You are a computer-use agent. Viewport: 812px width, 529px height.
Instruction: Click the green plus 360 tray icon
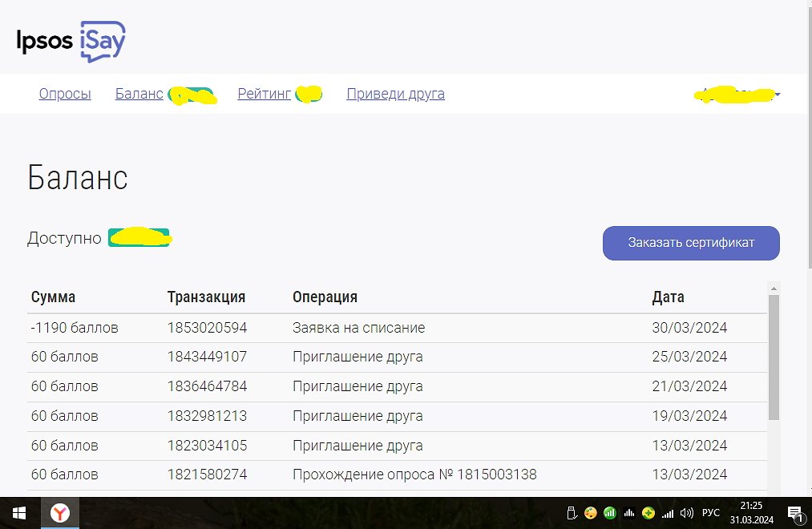coord(648,513)
